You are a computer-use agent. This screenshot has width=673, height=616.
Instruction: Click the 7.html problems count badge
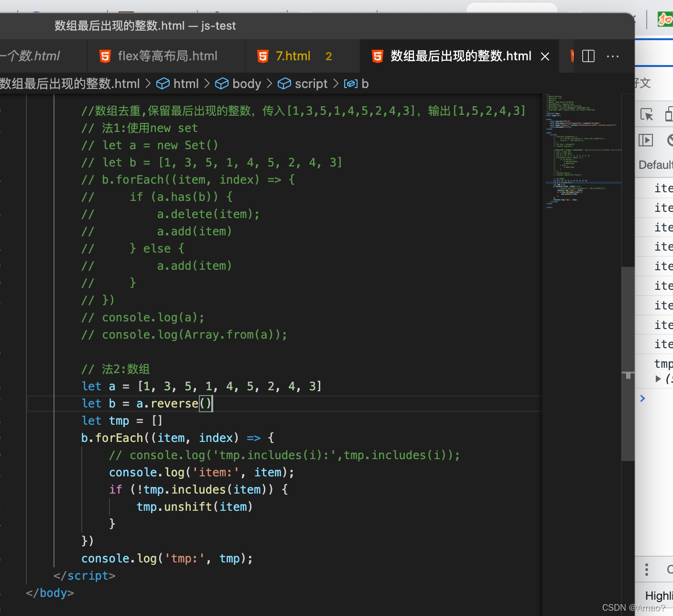point(328,56)
